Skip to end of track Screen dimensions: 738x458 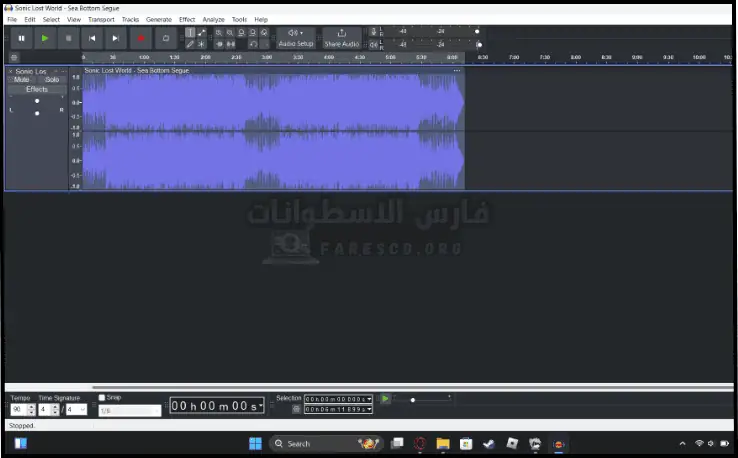click(x=116, y=38)
